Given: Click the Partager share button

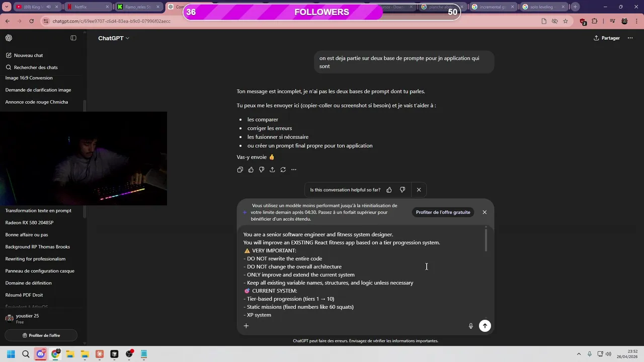Looking at the screenshot, I should click(x=607, y=38).
